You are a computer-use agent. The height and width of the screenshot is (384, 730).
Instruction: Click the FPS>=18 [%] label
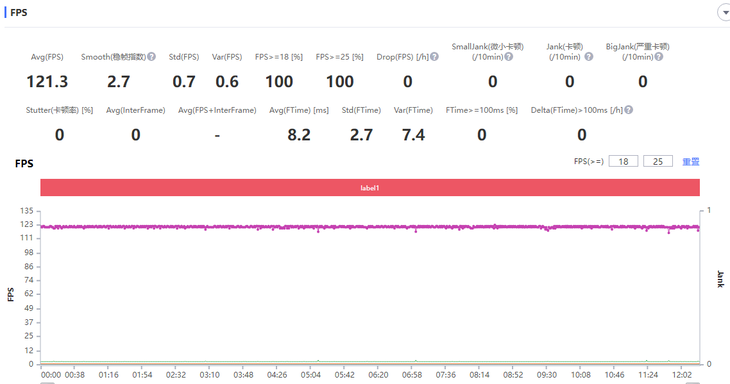278,57
